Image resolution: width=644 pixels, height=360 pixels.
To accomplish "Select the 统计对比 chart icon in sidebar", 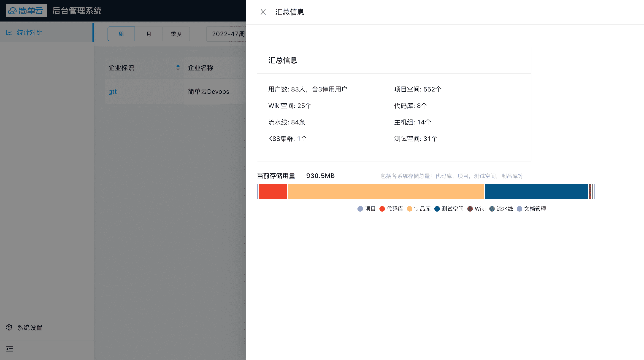I will pos(9,32).
